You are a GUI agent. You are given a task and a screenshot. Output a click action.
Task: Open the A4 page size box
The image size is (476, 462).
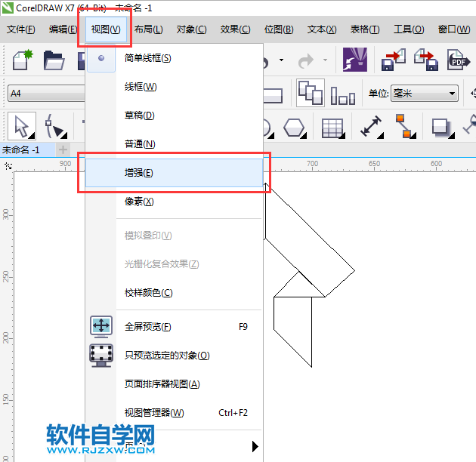point(46,93)
